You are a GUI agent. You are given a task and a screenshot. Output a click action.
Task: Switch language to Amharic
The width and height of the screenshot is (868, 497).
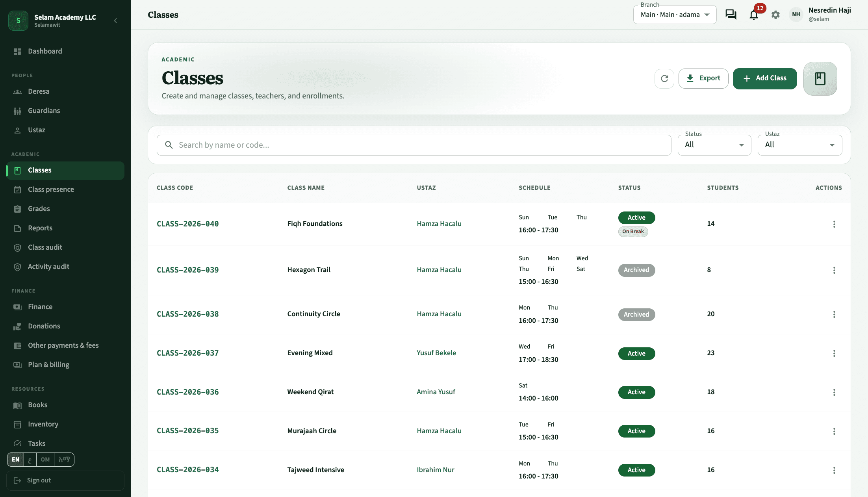(64, 460)
